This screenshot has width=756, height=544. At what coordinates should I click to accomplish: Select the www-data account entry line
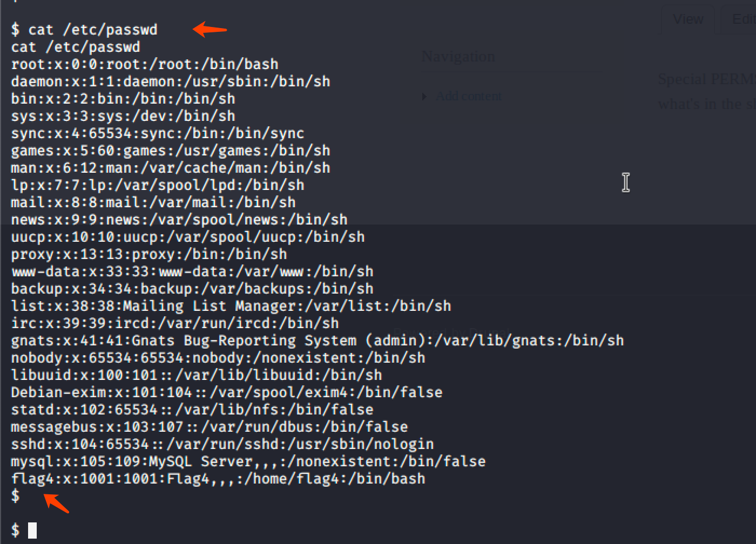(192, 271)
